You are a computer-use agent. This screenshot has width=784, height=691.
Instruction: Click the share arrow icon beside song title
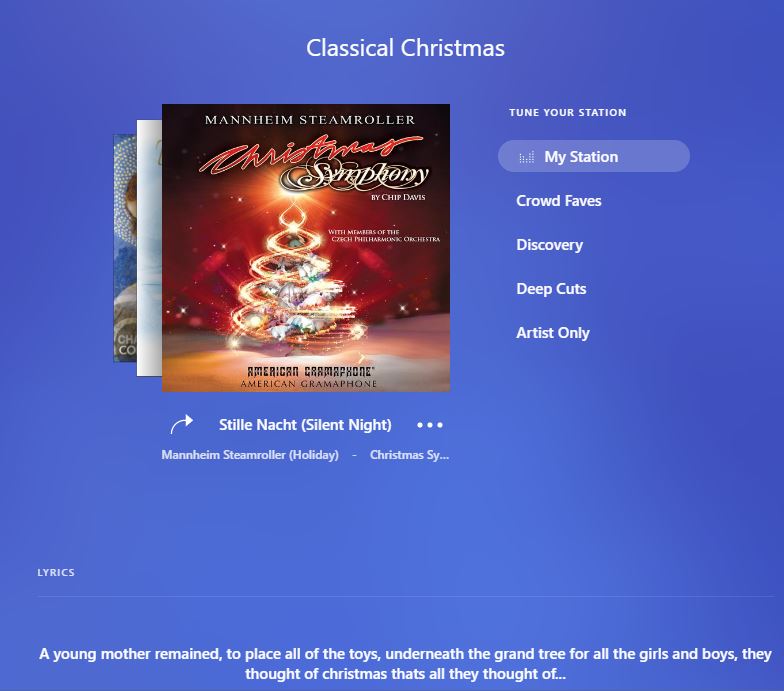[182, 424]
